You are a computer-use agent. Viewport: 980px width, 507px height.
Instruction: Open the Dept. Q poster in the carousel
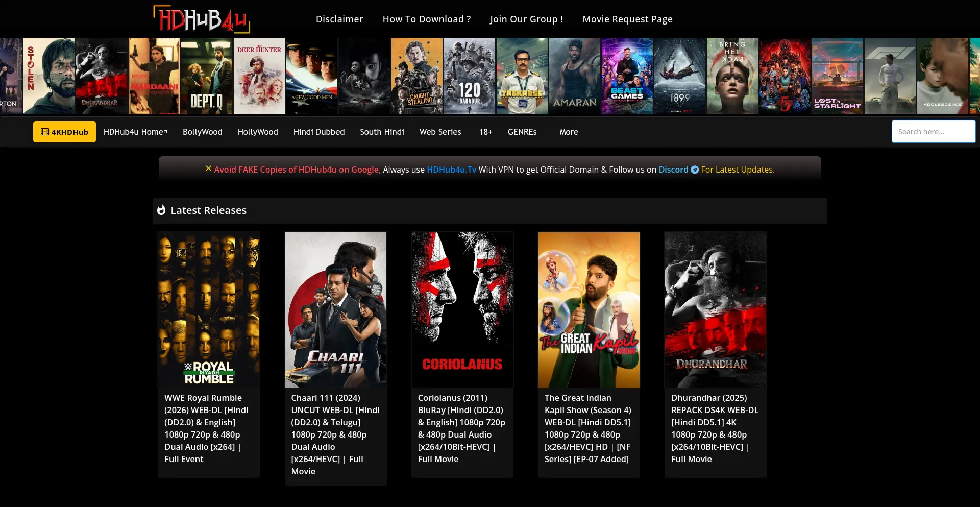pyautogui.click(x=207, y=76)
